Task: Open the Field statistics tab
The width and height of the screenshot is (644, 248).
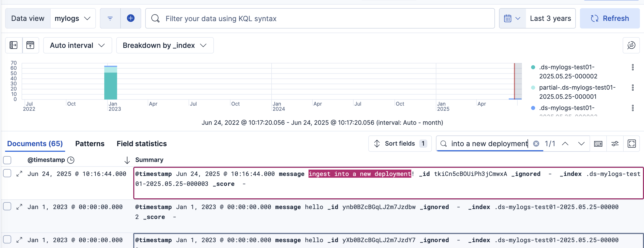Action: (142, 144)
